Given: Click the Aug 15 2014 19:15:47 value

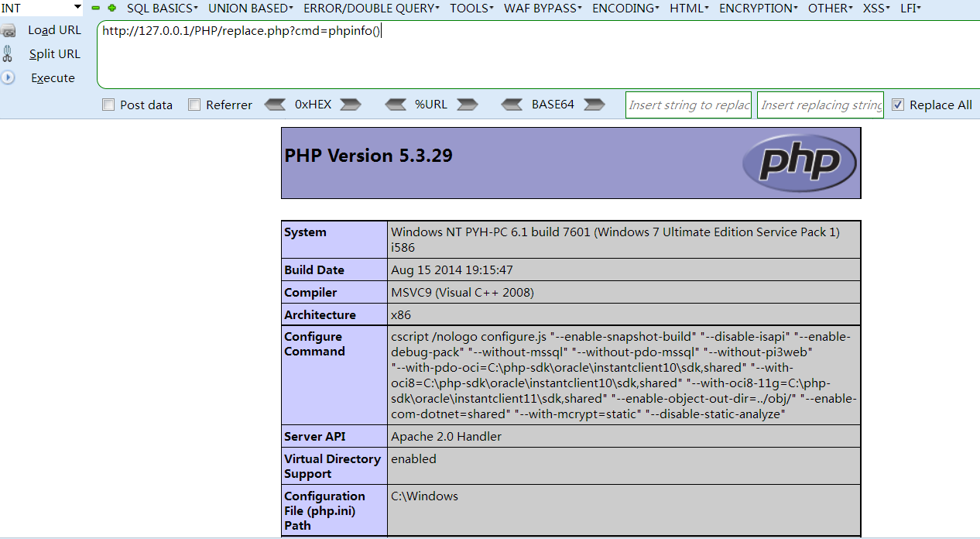Looking at the screenshot, I should (452, 270).
